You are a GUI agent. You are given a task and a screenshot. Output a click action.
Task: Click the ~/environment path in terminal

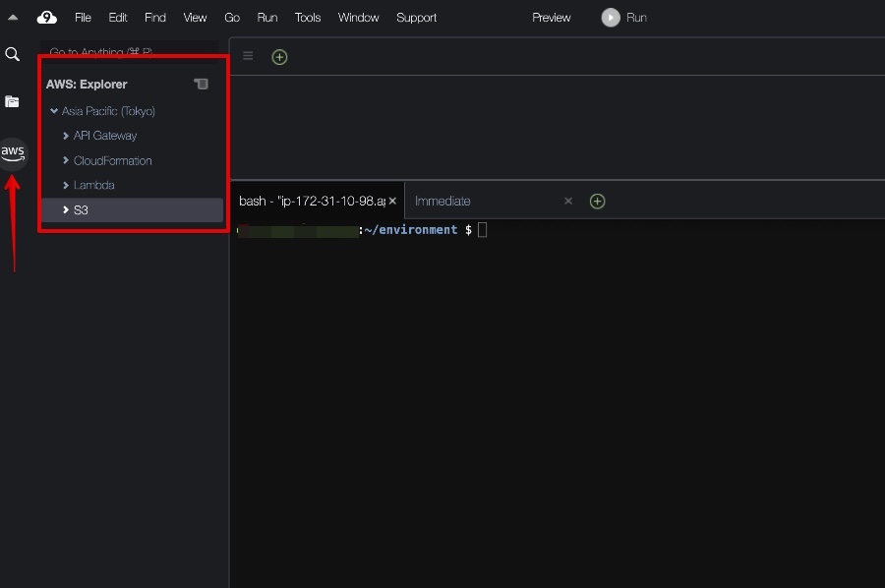(411, 230)
